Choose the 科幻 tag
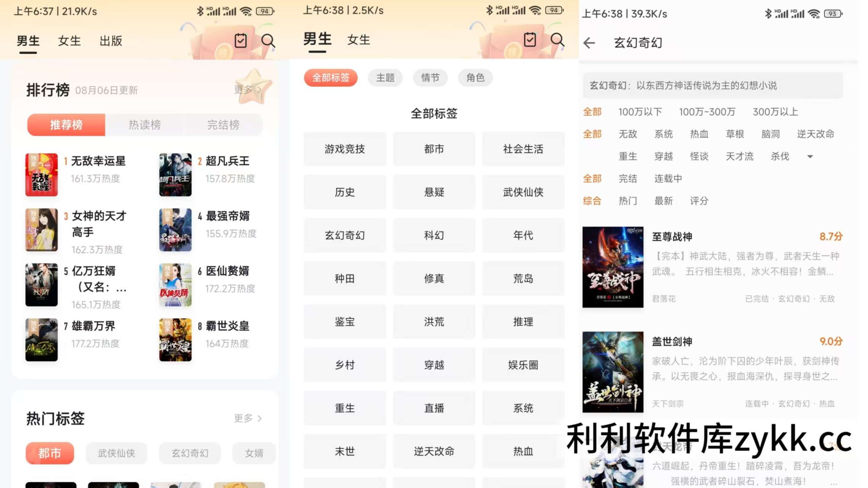The width and height of the screenshot is (868, 488). click(434, 235)
